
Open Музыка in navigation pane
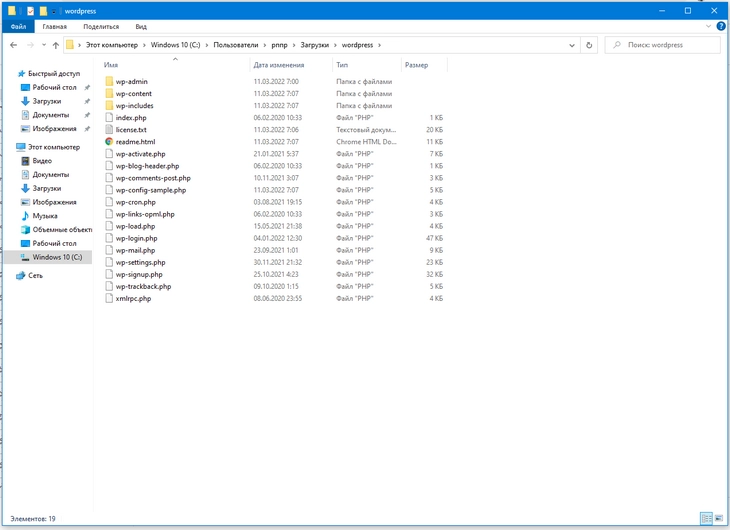click(45, 216)
